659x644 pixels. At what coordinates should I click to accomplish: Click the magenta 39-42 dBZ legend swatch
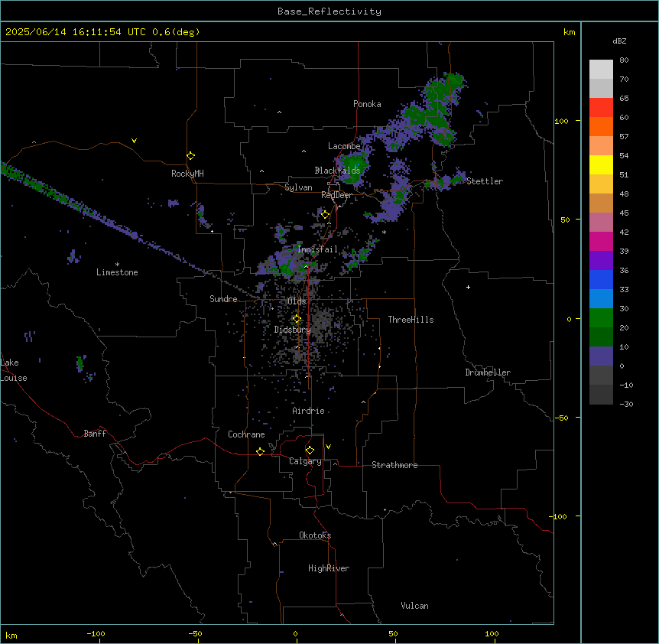(601, 241)
